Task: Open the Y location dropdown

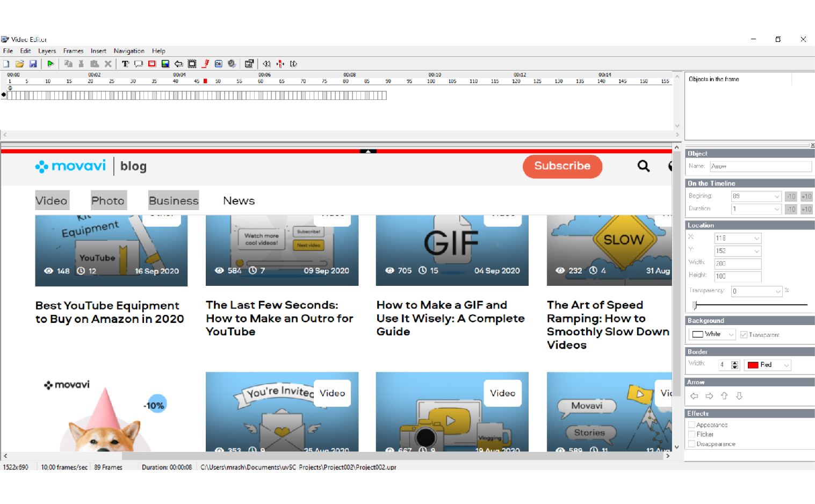Action: pyautogui.click(x=757, y=251)
